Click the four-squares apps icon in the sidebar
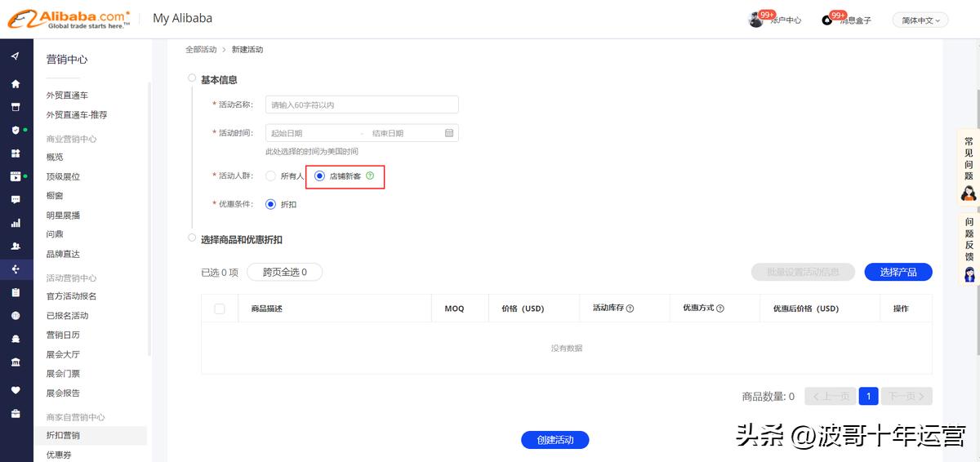The height and width of the screenshot is (462, 980). 15,153
